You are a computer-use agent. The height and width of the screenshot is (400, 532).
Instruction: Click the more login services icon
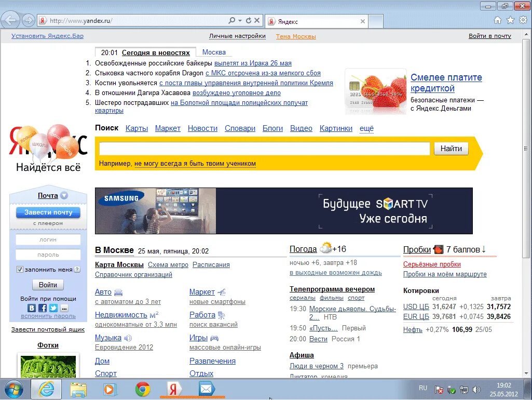tap(64, 308)
